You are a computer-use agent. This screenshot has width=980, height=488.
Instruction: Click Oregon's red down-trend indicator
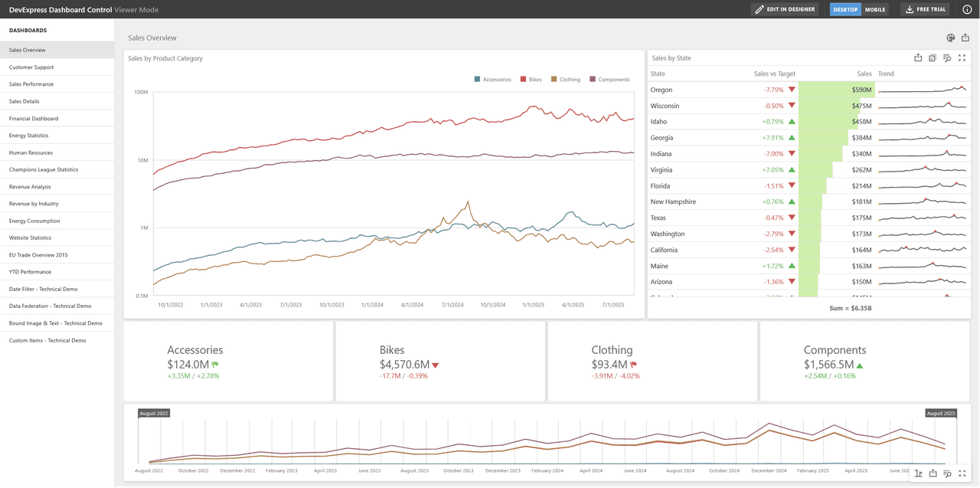[792, 90]
